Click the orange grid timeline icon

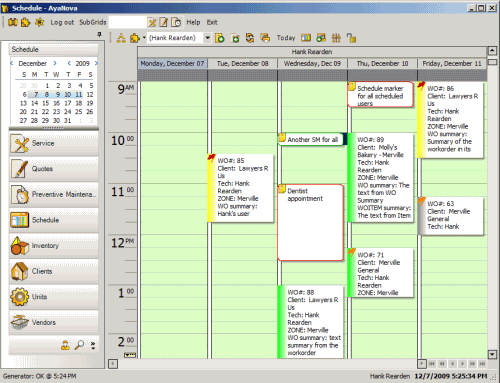point(336,38)
